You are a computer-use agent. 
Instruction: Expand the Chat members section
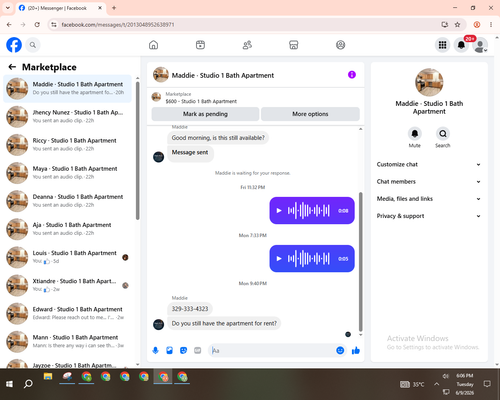pyautogui.click(x=429, y=182)
